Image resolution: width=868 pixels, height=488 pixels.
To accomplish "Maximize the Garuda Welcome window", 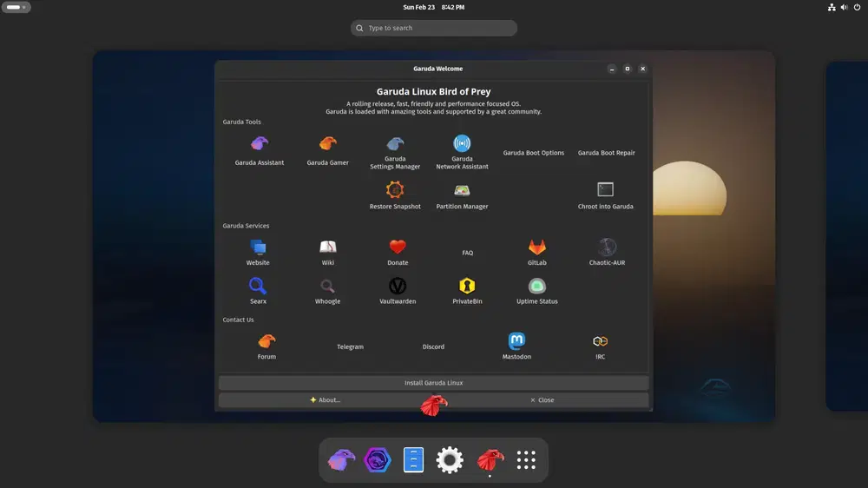I will [628, 69].
